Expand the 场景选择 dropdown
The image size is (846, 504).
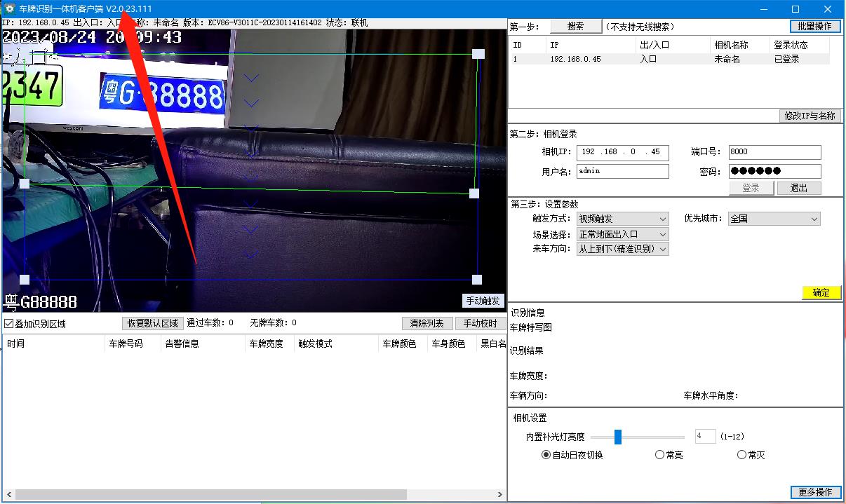(x=622, y=235)
